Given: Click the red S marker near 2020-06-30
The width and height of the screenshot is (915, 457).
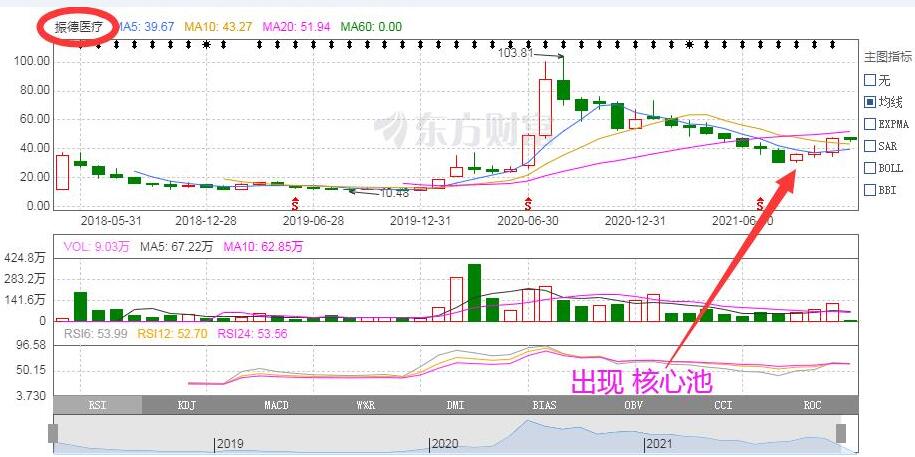Looking at the screenshot, I should [528, 203].
